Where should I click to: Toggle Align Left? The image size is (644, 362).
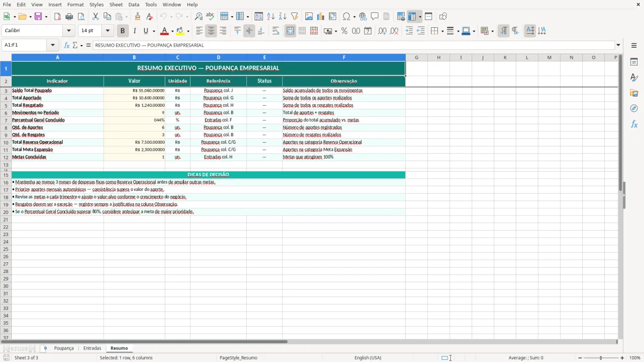(200, 31)
